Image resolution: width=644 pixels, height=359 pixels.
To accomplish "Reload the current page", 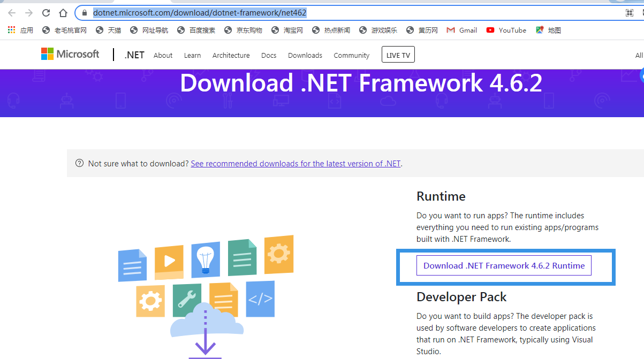I will [x=46, y=13].
